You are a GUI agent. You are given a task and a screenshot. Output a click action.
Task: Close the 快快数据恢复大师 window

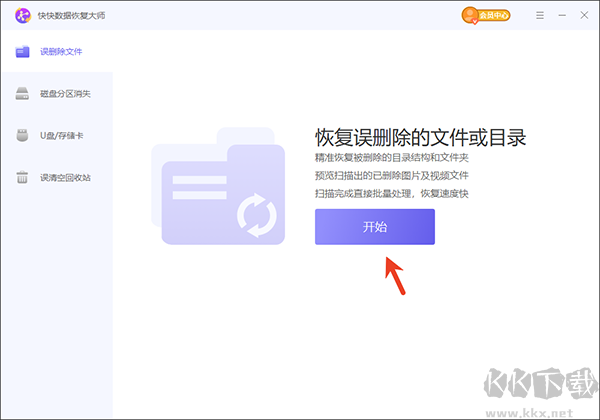point(584,15)
